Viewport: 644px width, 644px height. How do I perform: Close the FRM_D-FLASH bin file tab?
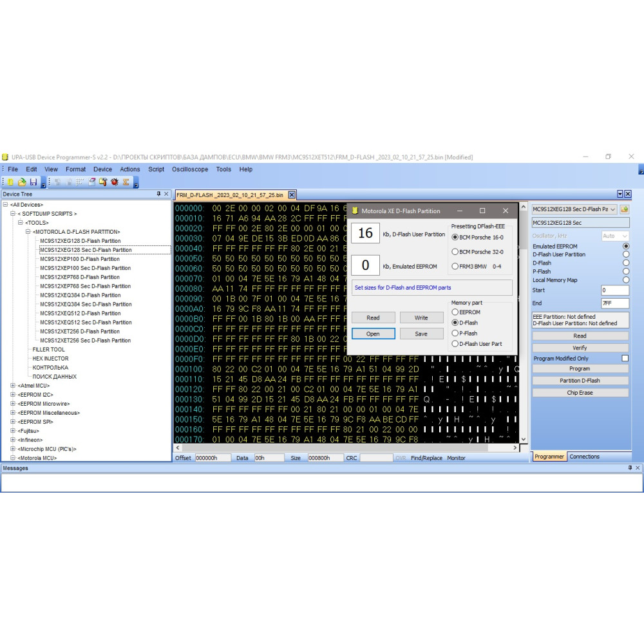click(292, 194)
